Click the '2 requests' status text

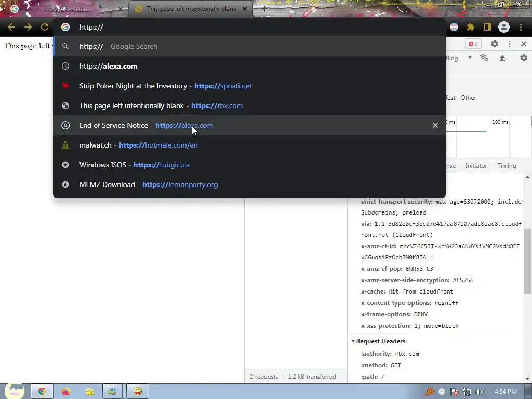(263, 377)
